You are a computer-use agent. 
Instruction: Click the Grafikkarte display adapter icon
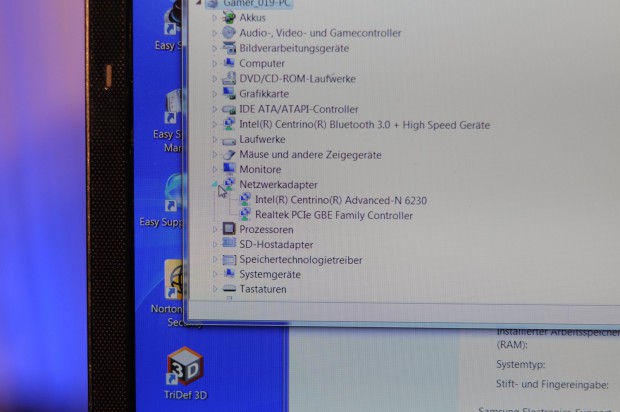[229, 93]
